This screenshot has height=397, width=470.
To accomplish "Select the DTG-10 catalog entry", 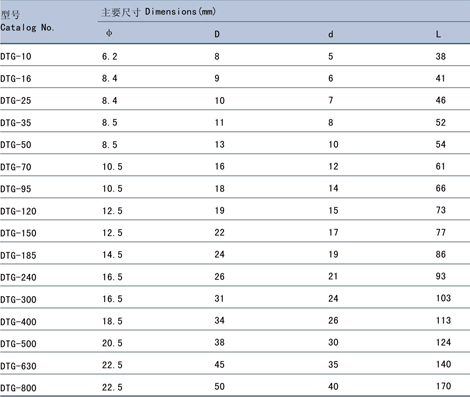I will pos(16,57).
